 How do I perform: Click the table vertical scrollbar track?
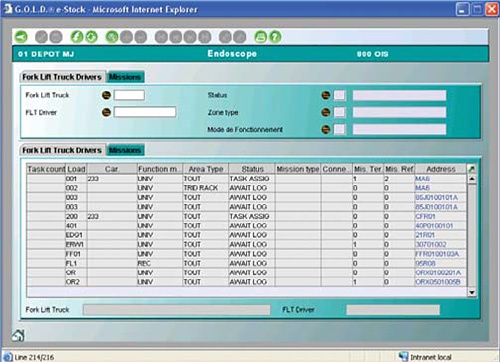pyautogui.click(x=472, y=236)
